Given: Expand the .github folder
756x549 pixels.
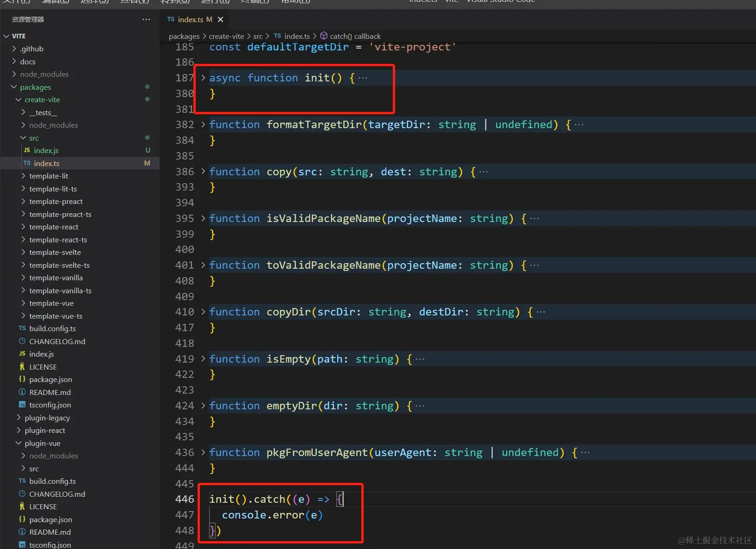Looking at the screenshot, I should (x=14, y=49).
